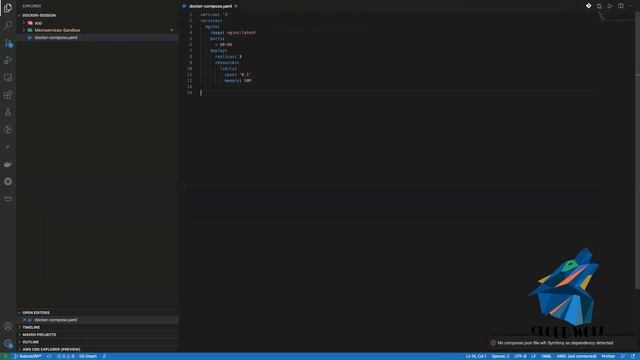
Task: Click the composer.json notification message
Action: point(555,343)
